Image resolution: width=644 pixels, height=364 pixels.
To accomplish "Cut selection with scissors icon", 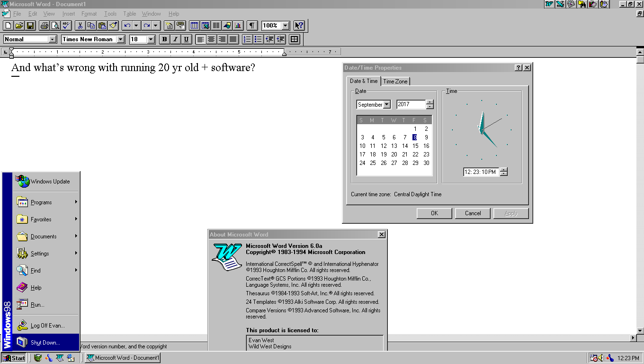I will click(x=80, y=26).
